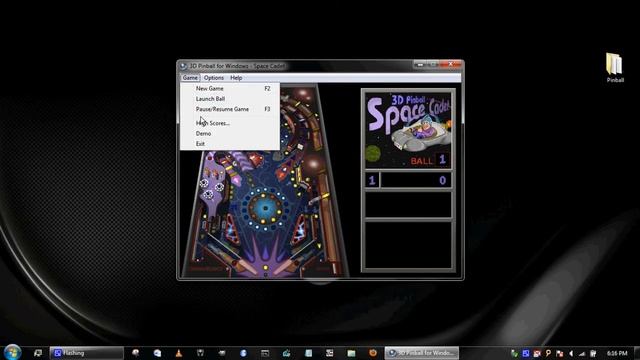
Task: Choose Exit in the Game menu
Action: point(230,144)
